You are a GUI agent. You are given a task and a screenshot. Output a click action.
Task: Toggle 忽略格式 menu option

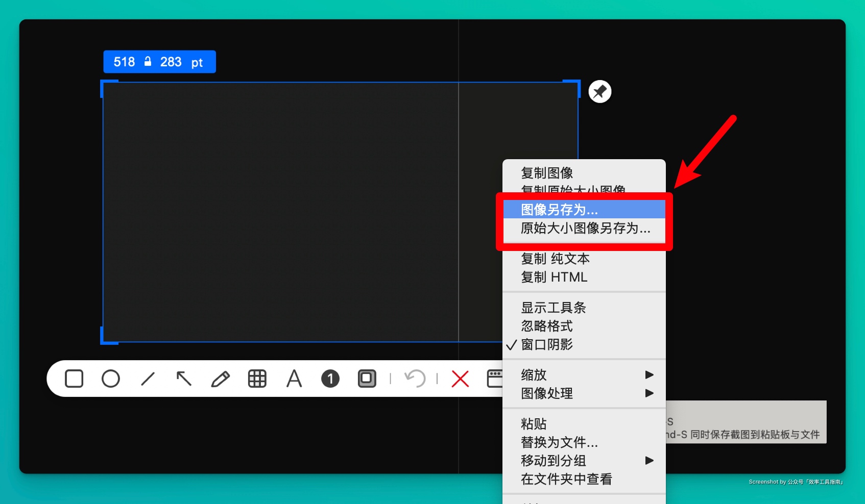[546, 326]
